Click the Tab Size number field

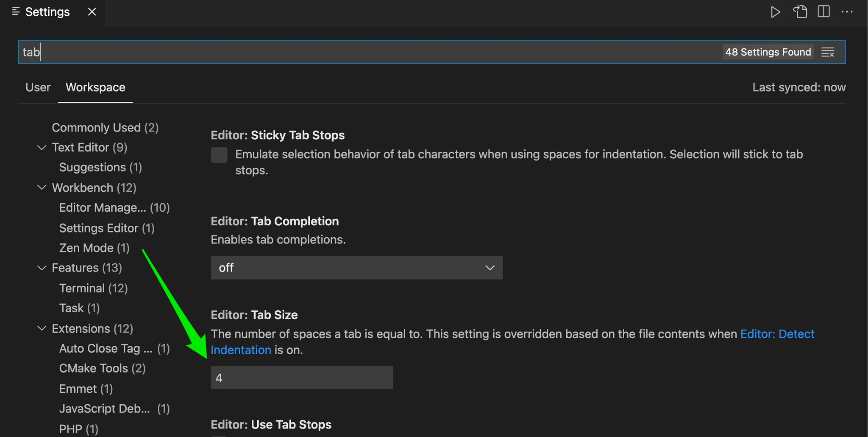tap(302, 378)
